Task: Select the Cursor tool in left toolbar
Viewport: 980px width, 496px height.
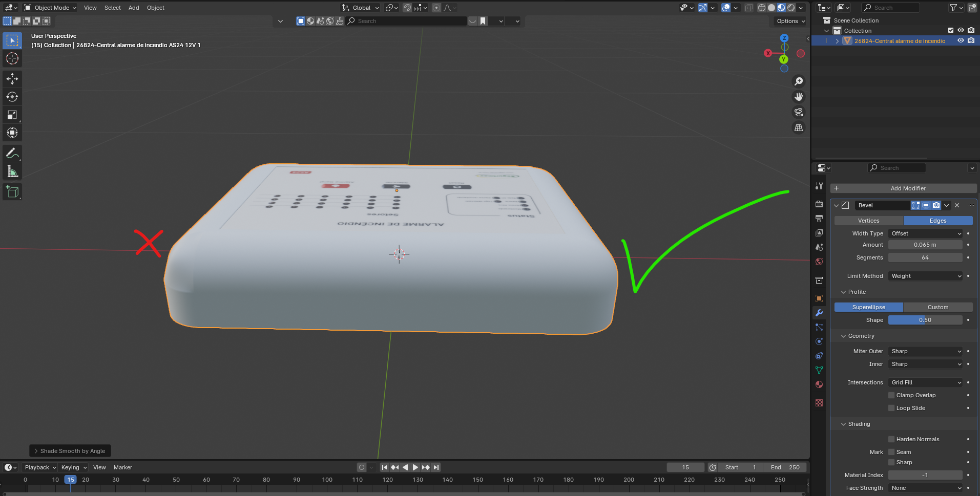Action: 12,58
